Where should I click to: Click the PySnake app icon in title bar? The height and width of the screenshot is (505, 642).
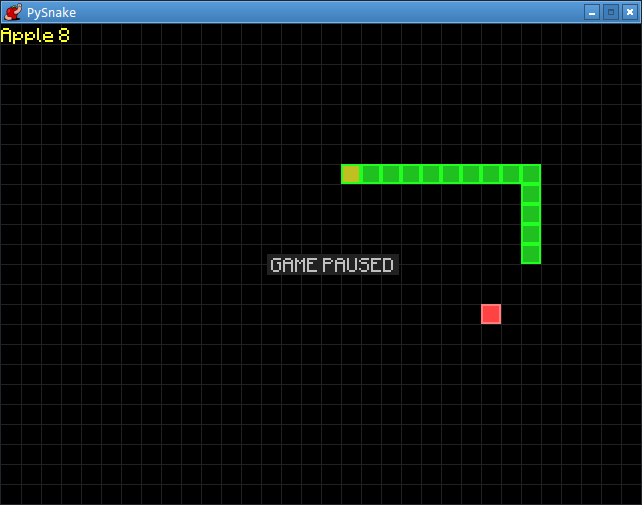pyautogui.click(x=13, y=12)
